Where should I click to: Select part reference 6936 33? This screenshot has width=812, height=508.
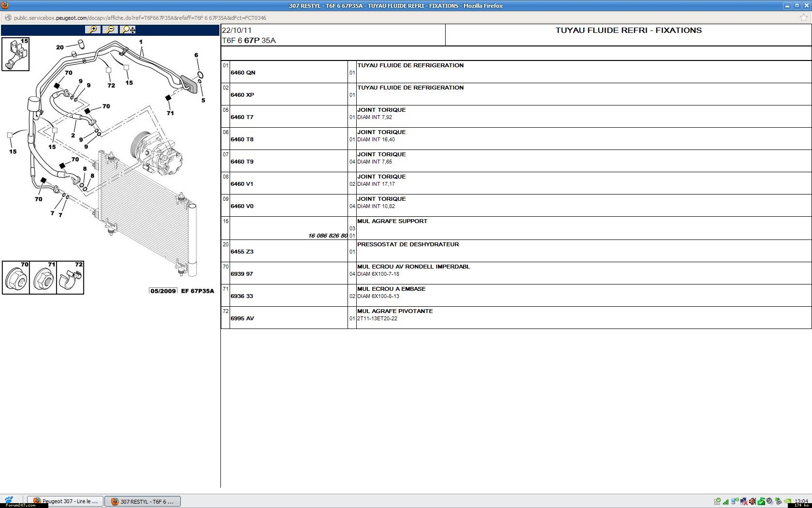(x=242, y=296)
